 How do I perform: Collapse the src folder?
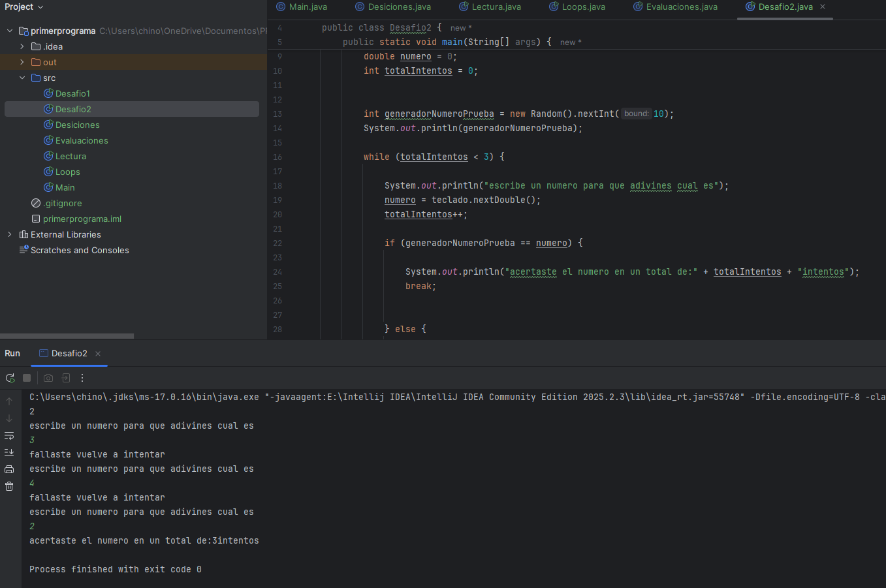22,78
